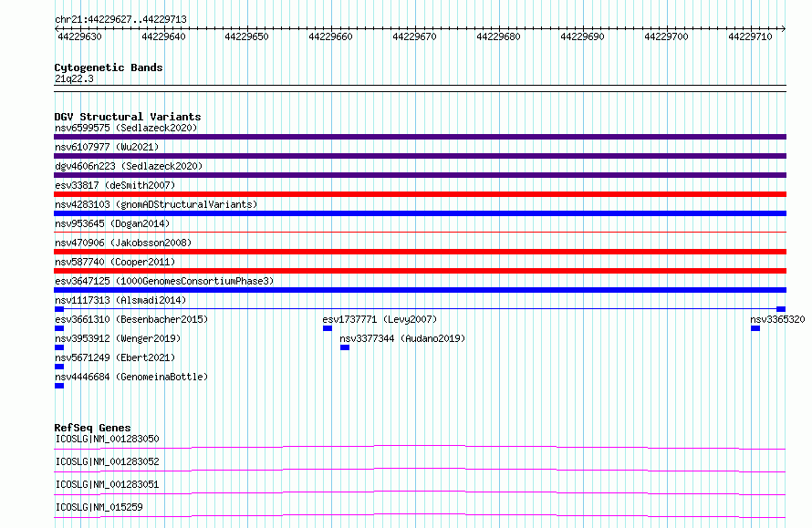The width and height of the screenshot is (812, 528).
Task: Click the small blue block under nsv5671249
Action: tap(59, 367)
